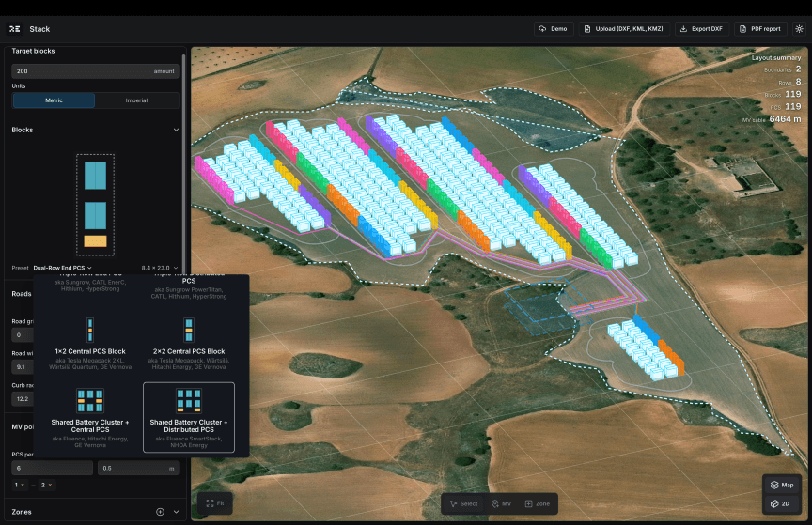Choose Shared Battery Cluster + Distributed PCS preset
Viewport: 812px width, 525px height.
tap(189, 417)
